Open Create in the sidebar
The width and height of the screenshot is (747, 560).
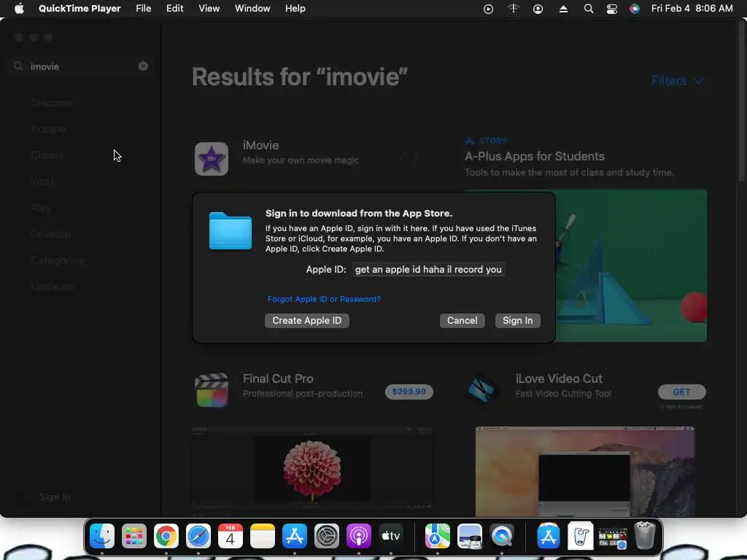47,155
